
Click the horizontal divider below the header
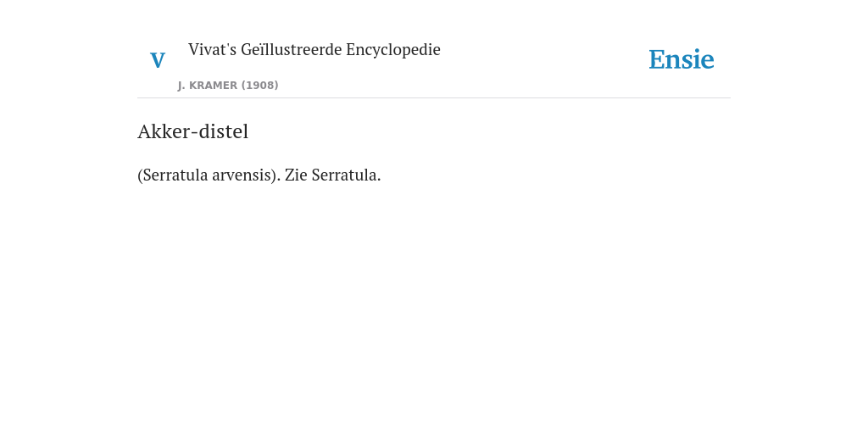434,98
